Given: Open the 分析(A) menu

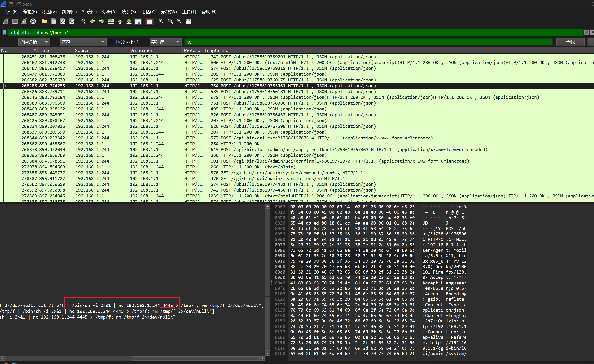Looking at the screenshot, I should point(109,12).
